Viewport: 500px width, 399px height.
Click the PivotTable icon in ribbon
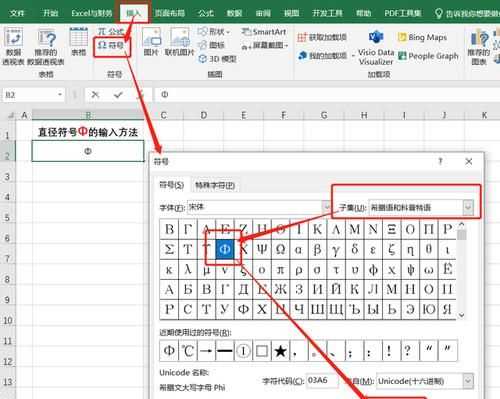13,37
